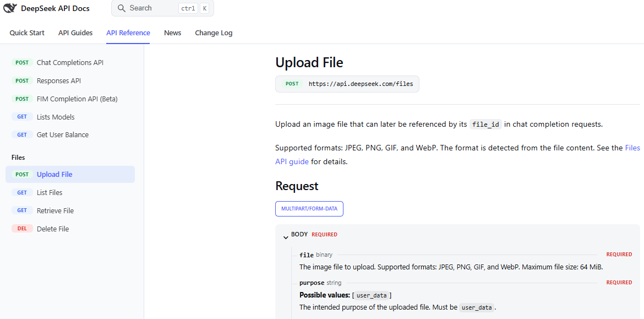
Task: Click the GET badge for Retrieve File
Action: click(x=22, y=210)
